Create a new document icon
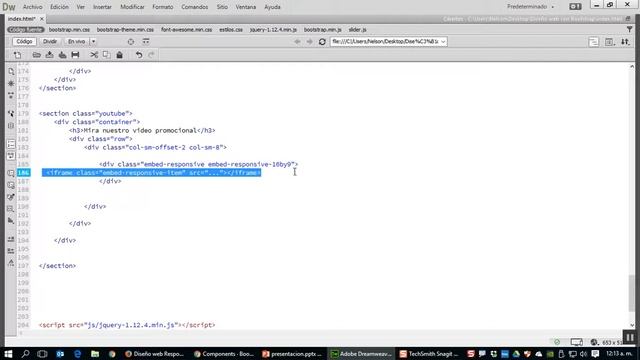Screen dimensions: 640x360 pos(18,55)
